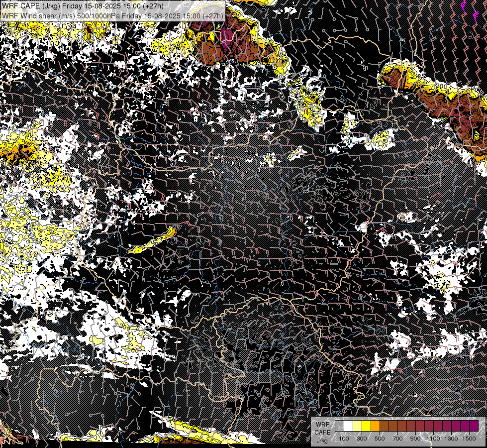487x448 pixels.
Task: Click the legend value label 1300
Action: (x=451, y=439)
